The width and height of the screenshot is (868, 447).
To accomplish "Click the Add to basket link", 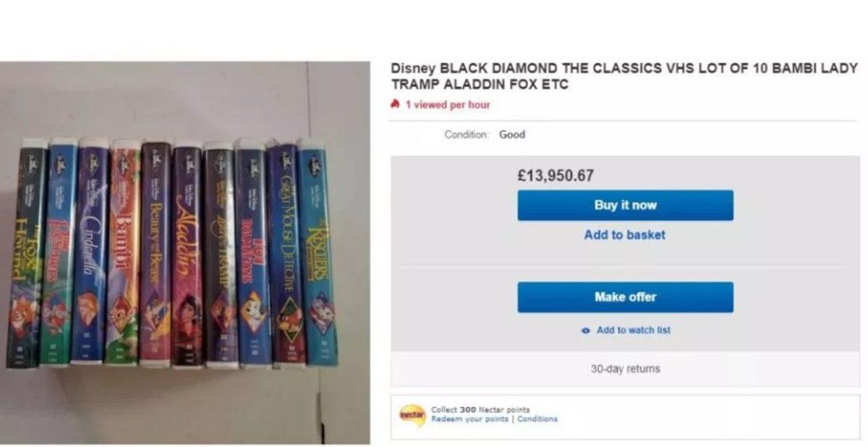I will (626, 235).
